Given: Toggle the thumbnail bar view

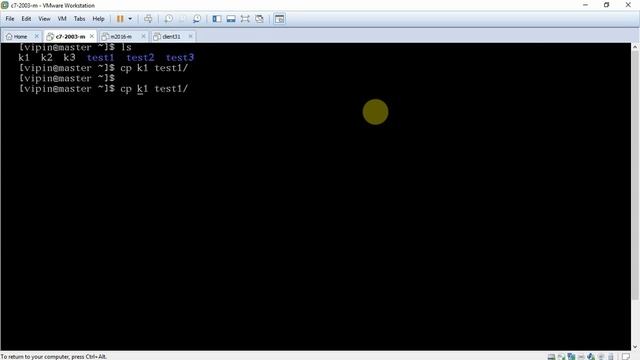Looking at the screenshot, I should tap(231, 19).
